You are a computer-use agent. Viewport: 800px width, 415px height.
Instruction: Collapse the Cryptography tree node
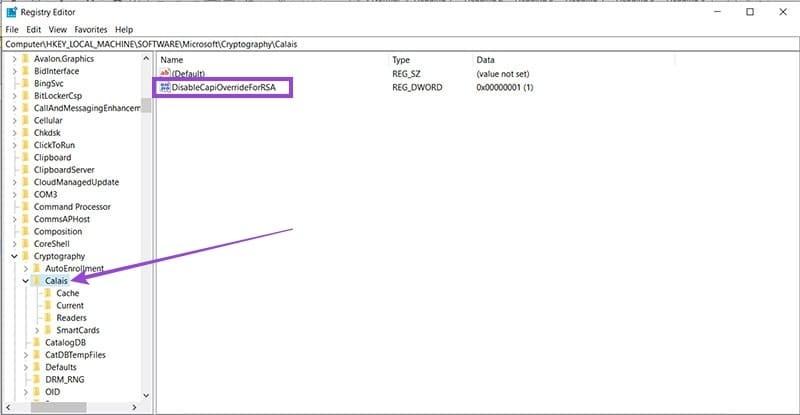point(13,256)
